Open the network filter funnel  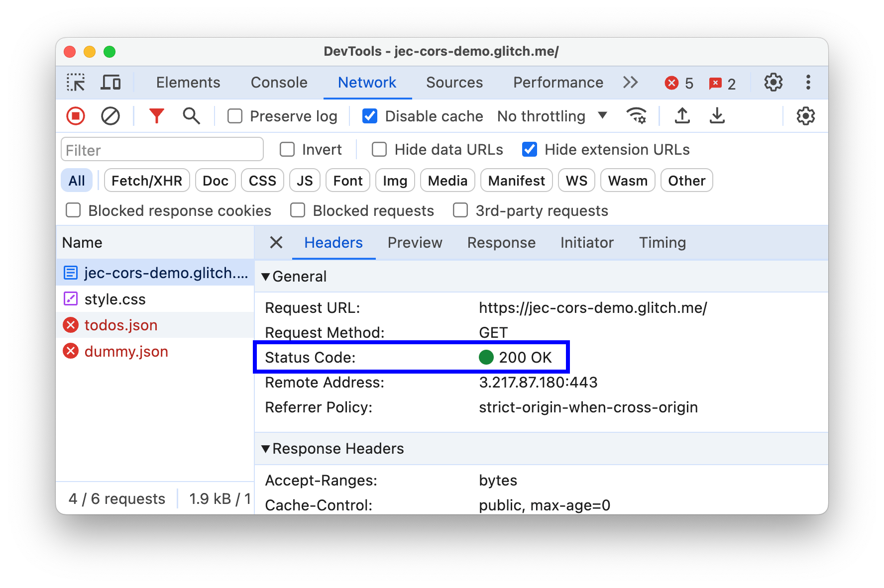pyautogui.click(x=156, y=116)
